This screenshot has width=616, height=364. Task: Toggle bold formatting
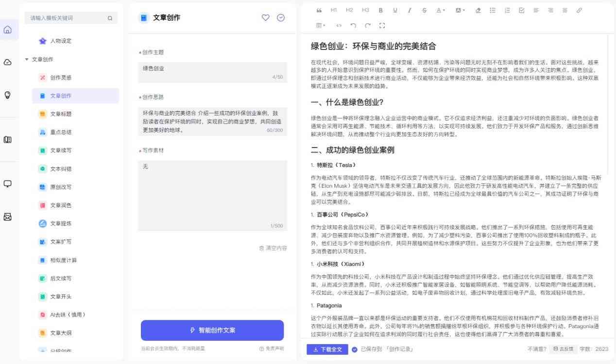[381, 10]
